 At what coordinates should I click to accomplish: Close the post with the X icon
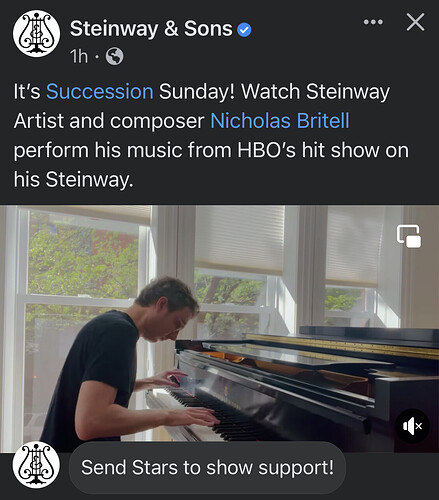click(x=415, y=22)
